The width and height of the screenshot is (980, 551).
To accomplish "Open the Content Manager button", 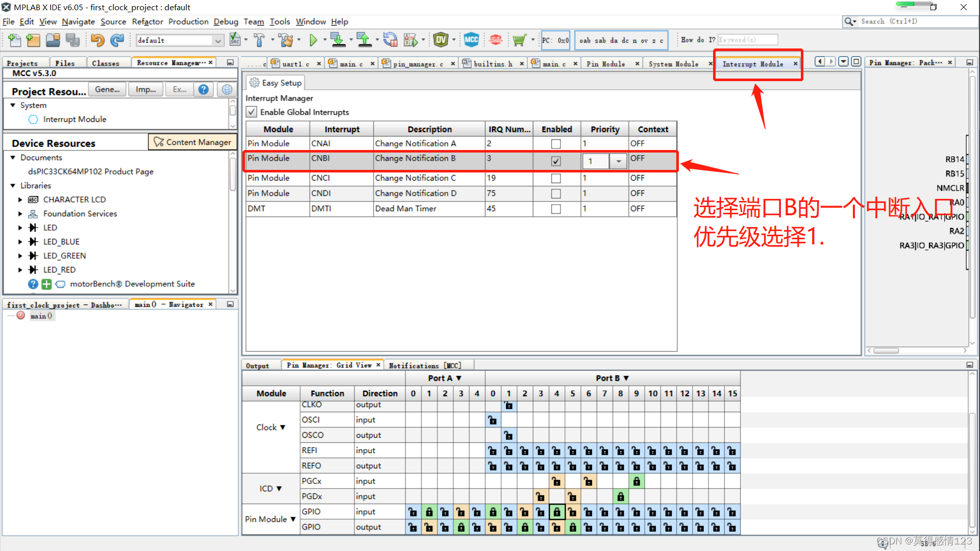I will (x=193, y=142).
